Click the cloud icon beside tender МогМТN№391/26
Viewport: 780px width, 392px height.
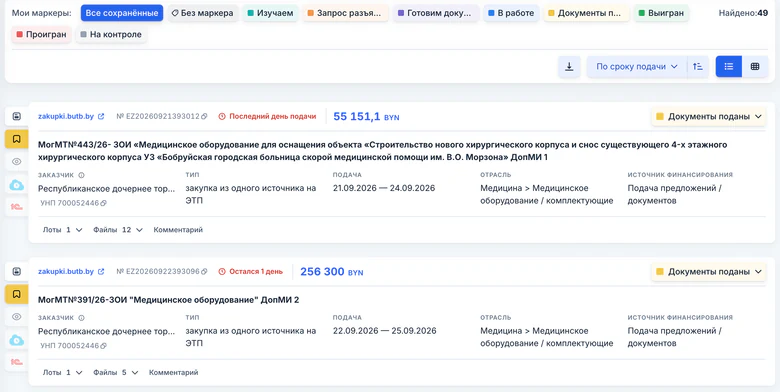coord(17,340)
